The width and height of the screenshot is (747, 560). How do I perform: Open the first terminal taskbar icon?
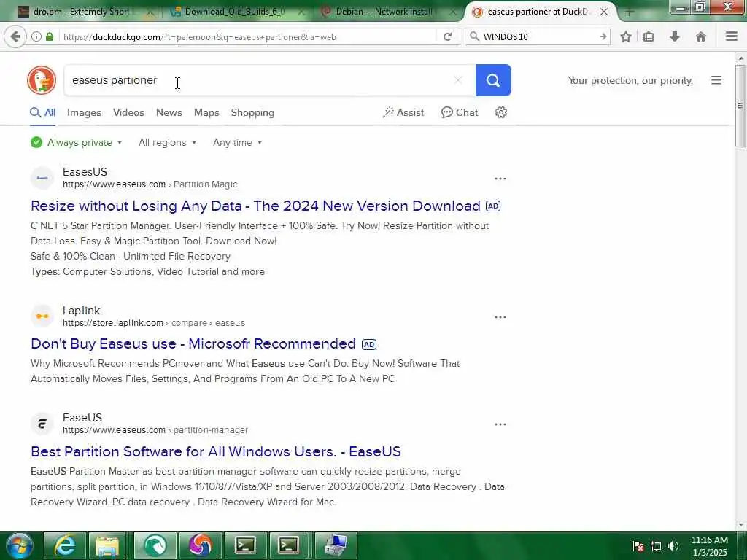click(246, 545)
